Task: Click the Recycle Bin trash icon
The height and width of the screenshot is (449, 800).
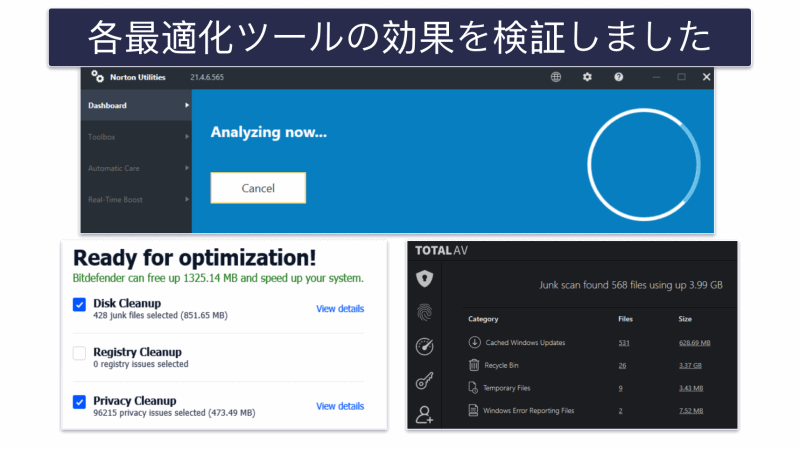Action: (x=474, y=365)
